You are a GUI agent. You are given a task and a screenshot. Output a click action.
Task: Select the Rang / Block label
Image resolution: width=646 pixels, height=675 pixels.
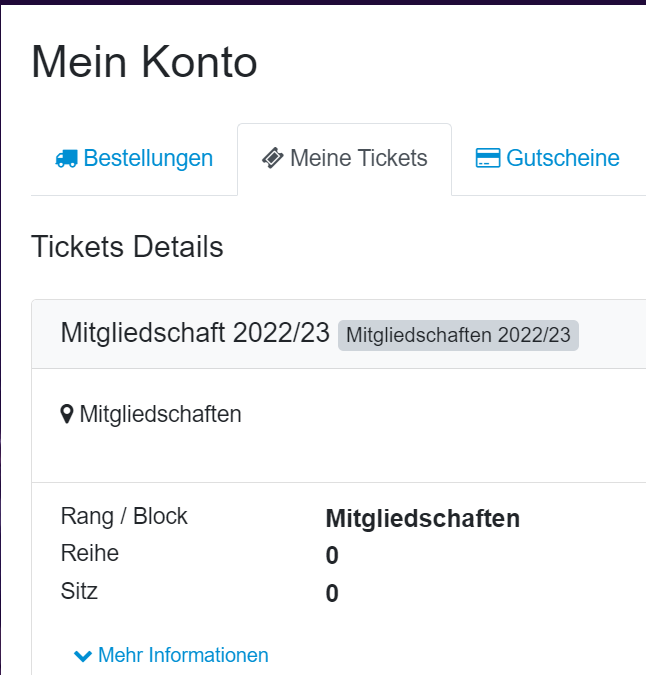coord(124,516)
